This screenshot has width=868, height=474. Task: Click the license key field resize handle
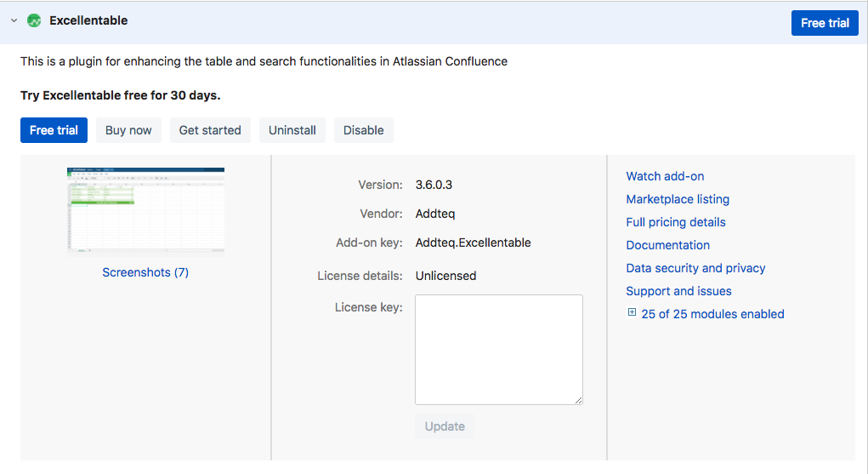coord(578,400)
